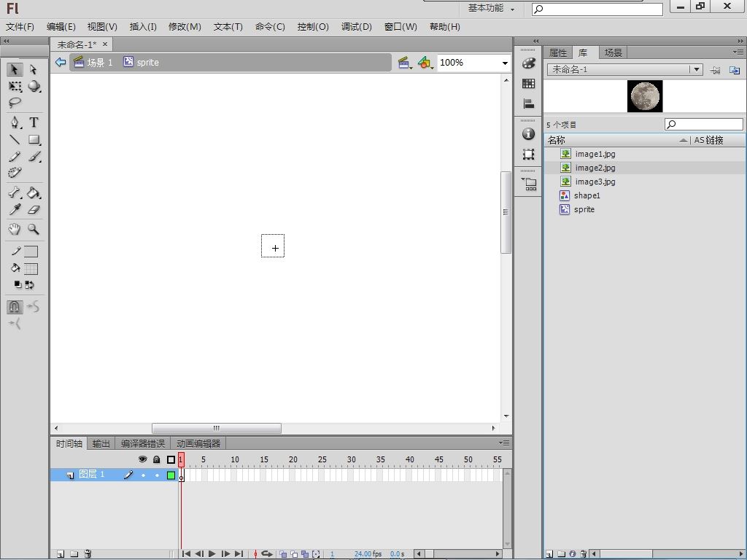This screenshot has height=560, width=747.
Task: Choose the Eraser tool
Action: 34,210
